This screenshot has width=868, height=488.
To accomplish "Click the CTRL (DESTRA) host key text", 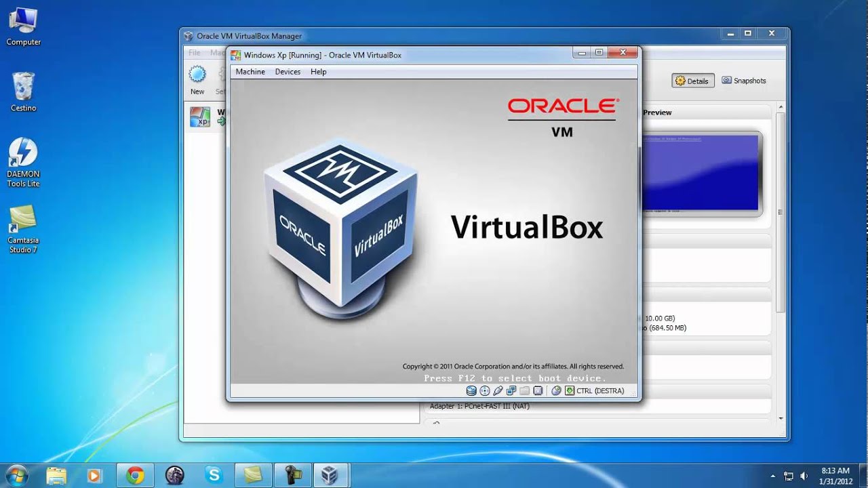I will point(600,391).
